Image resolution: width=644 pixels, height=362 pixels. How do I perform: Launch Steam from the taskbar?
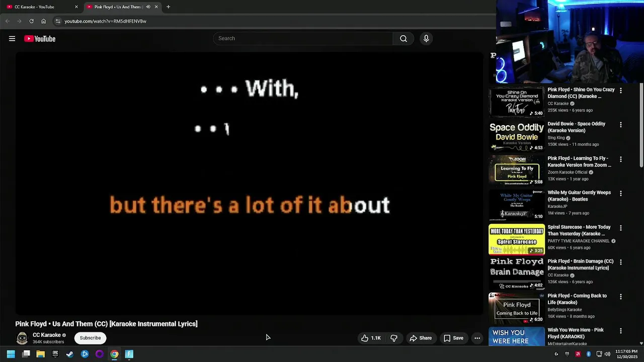[70, 354]
